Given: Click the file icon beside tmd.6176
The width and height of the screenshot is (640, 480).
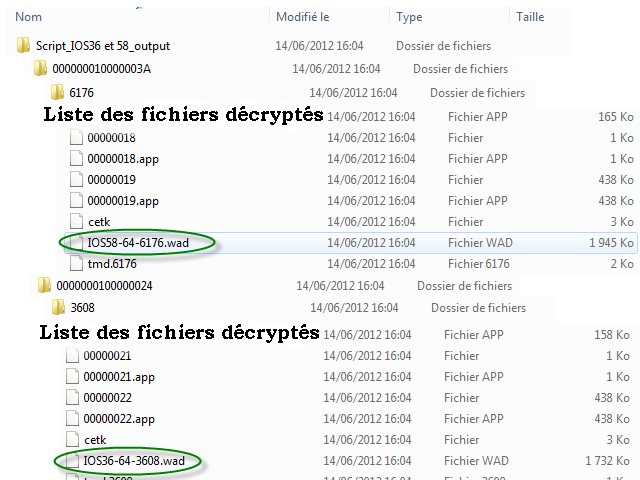Looking at the screenshot, I should point(76,264).
